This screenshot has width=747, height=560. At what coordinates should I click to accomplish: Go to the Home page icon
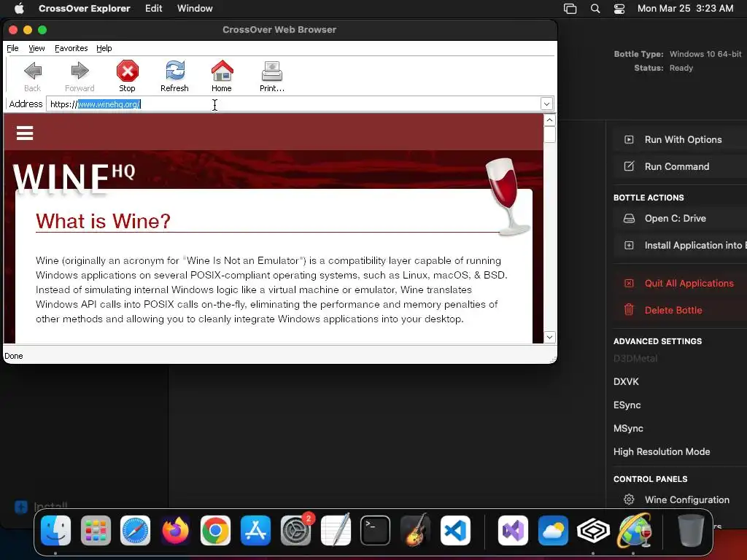[222, 76]
